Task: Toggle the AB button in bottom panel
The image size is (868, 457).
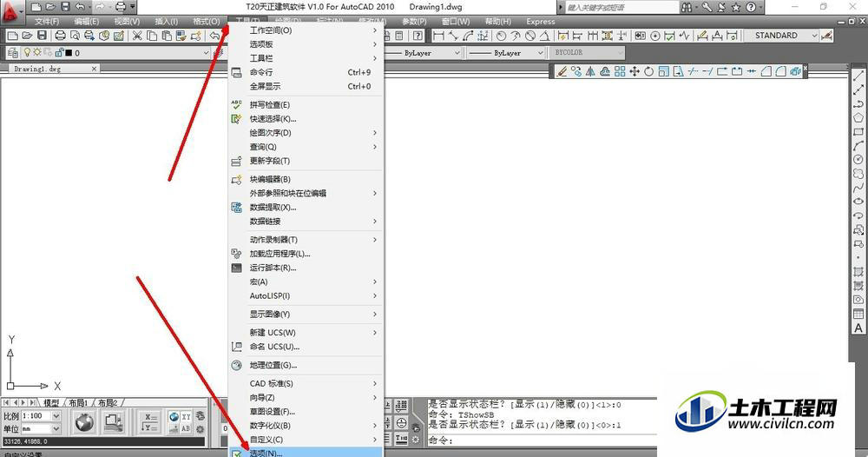Action: click(186, 428)
